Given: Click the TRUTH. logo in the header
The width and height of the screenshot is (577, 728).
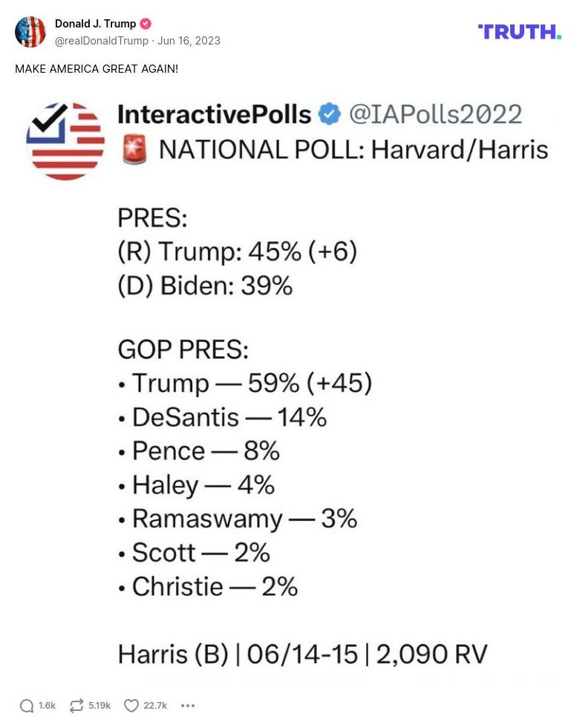Looking at the screenshot, I should tap(518, 33).
